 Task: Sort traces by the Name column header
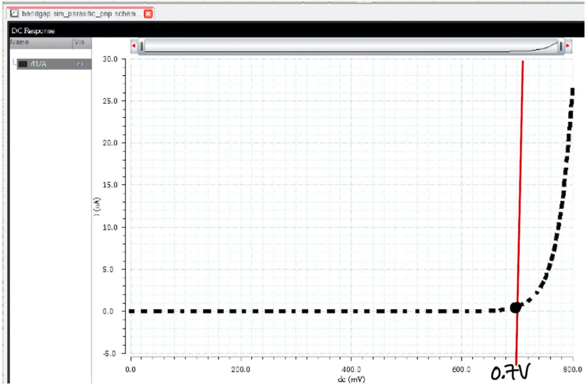[x=41, y=42]
